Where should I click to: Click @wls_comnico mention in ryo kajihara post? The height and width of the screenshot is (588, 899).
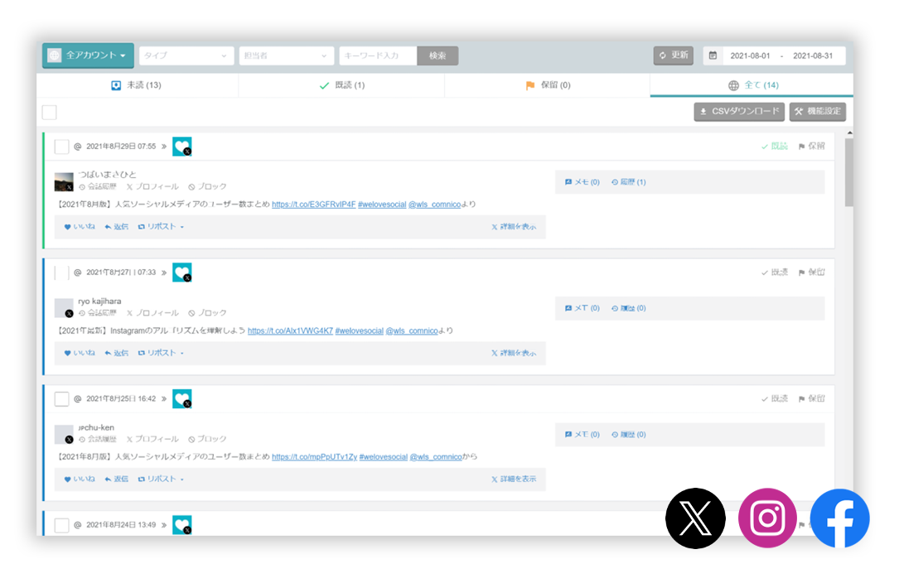[x=412, y=330]
